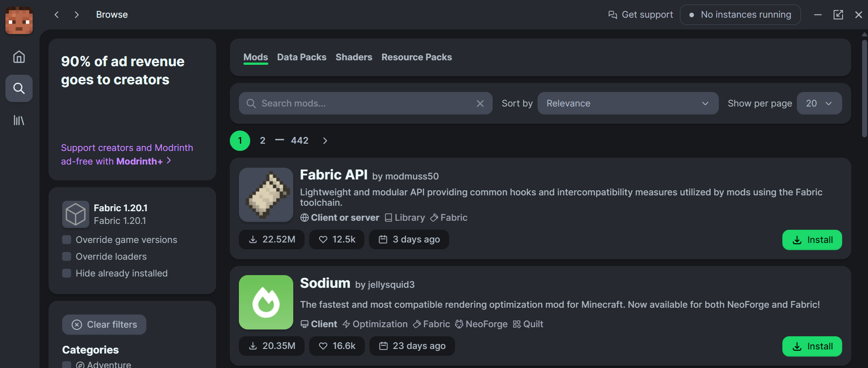Open the Browse search icon in sidebar
This screenshot has width=868, height=368.
[19, 88]
